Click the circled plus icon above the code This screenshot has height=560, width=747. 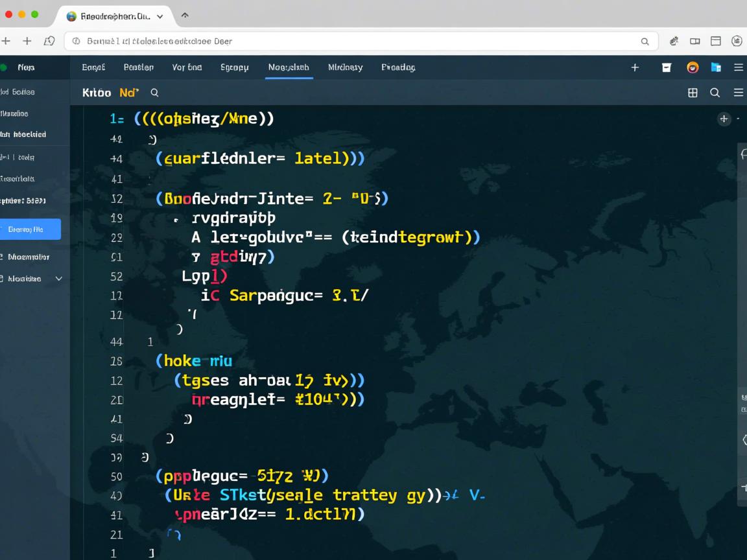tap(724, 119)
